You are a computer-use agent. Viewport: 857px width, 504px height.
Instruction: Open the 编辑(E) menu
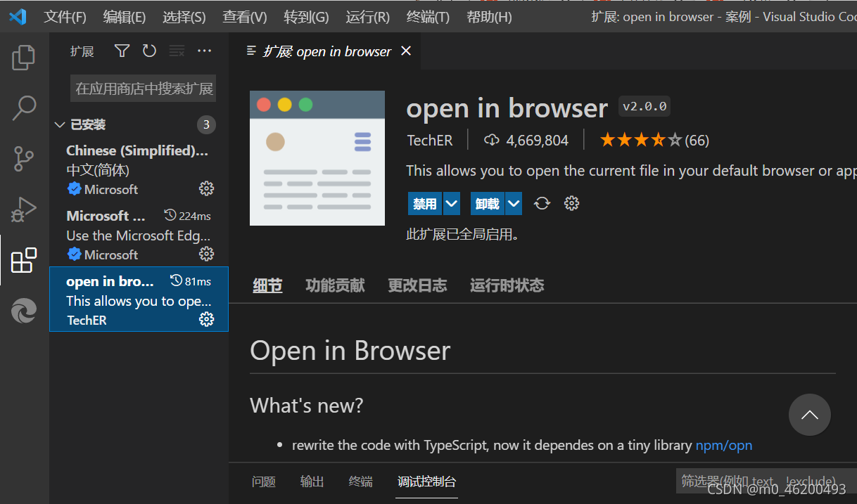pos(124,16)
